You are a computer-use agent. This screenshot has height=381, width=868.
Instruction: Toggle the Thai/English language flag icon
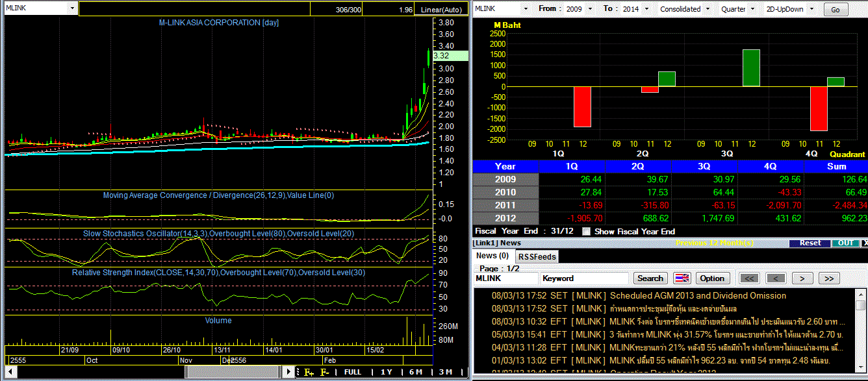click(x=682, y=278)
